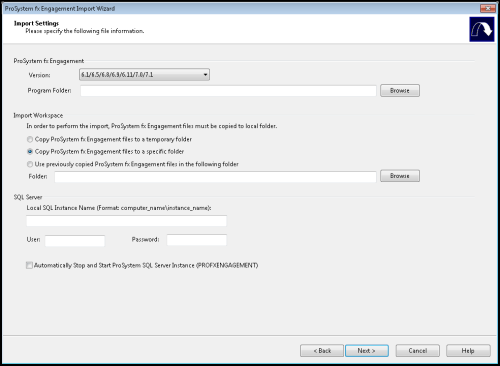Click the Version field showing 6.1/6.5/6.8 list
The height and width of the screenshot is (366, 500).
[x=144, y=75]
